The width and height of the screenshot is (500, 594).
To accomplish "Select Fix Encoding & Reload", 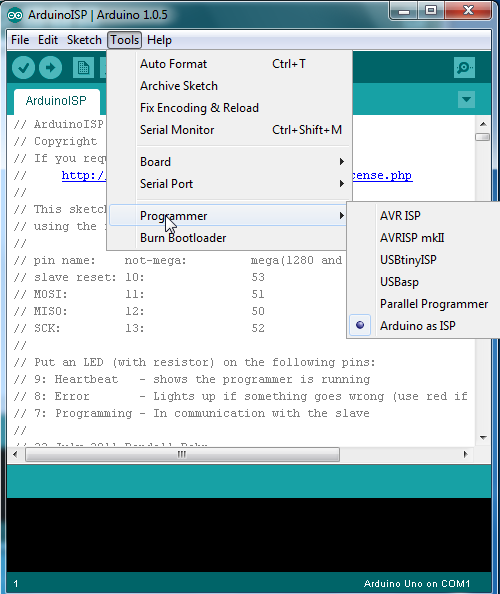I will tap(229, 108).
